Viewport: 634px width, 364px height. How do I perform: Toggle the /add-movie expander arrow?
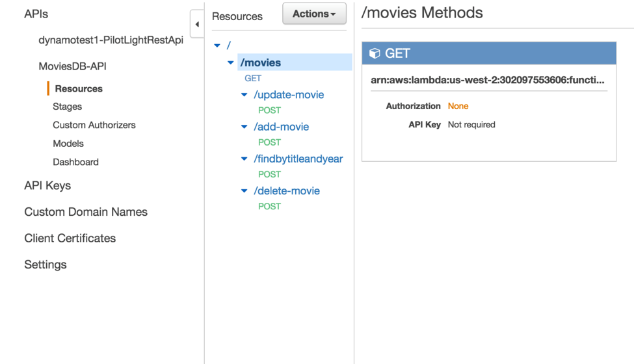click(244, 127)
